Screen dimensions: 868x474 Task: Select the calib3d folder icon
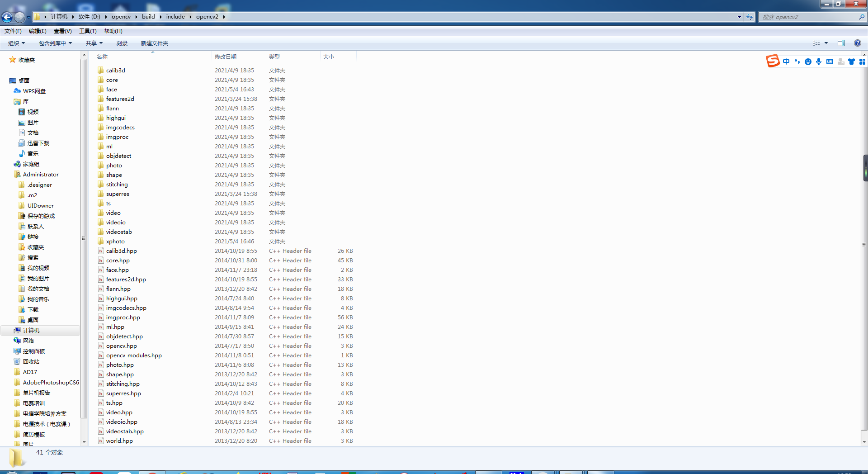pos(100,70)
